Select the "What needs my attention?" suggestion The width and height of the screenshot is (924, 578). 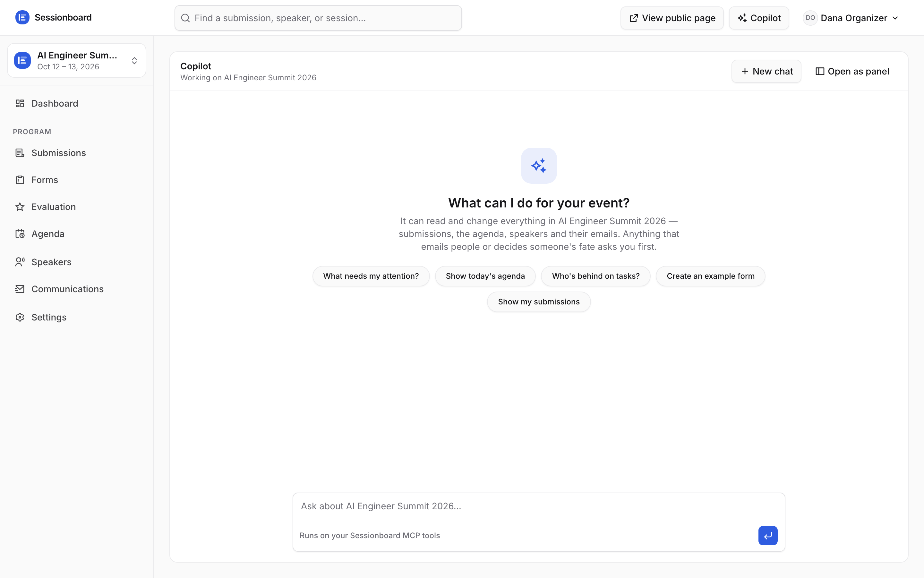[x=371, y=276]
